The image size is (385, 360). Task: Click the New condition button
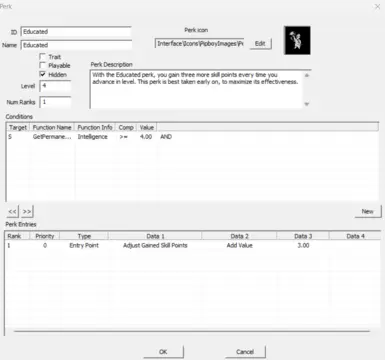(x=368, y=211)
